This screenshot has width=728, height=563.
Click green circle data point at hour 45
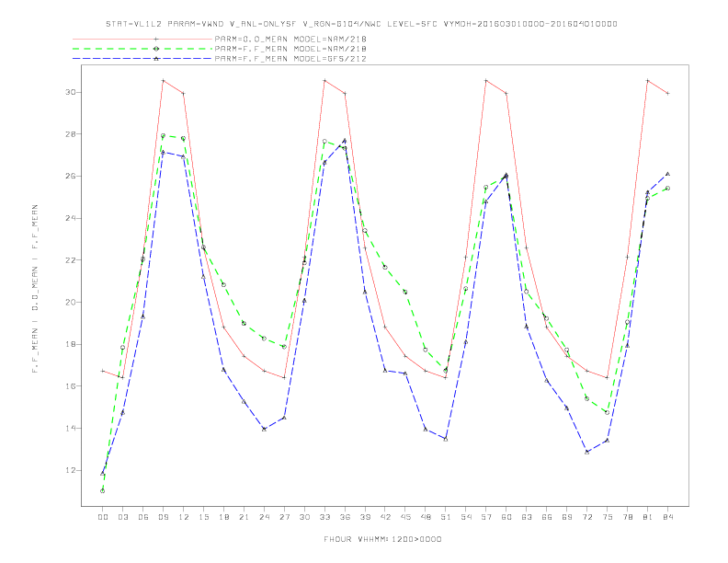405,292
